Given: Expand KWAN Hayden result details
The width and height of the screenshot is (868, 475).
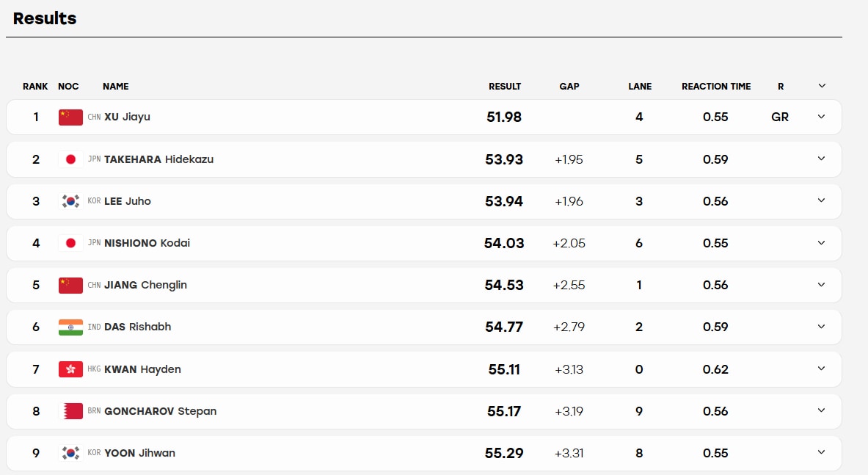Looking at the screenshot, I should 822,369.
